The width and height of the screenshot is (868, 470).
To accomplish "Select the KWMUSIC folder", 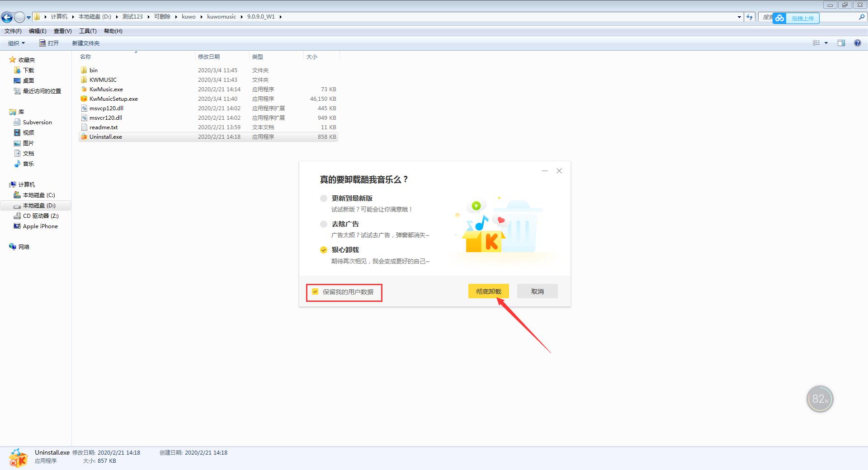I will click(208, 80).
